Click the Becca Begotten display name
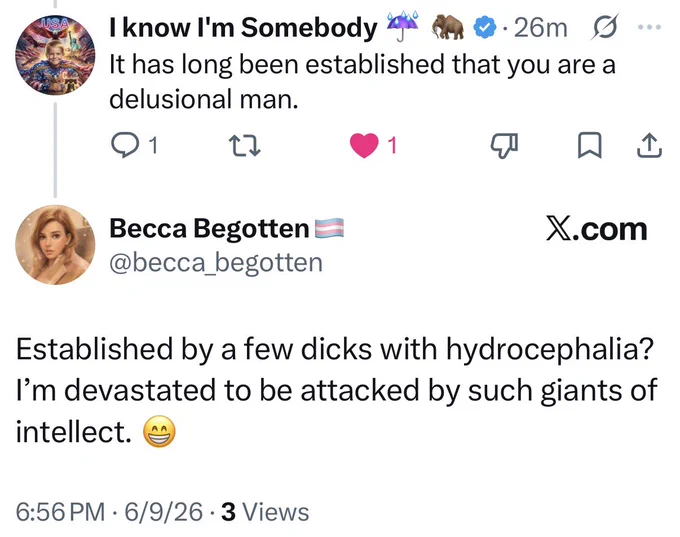The height and width of the screenshot is (537, 680). pyautogui.click(x=209, y=228)
